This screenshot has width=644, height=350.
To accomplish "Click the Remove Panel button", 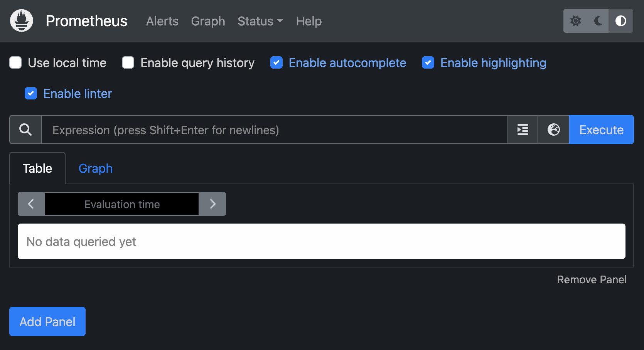I will [592, 279].
